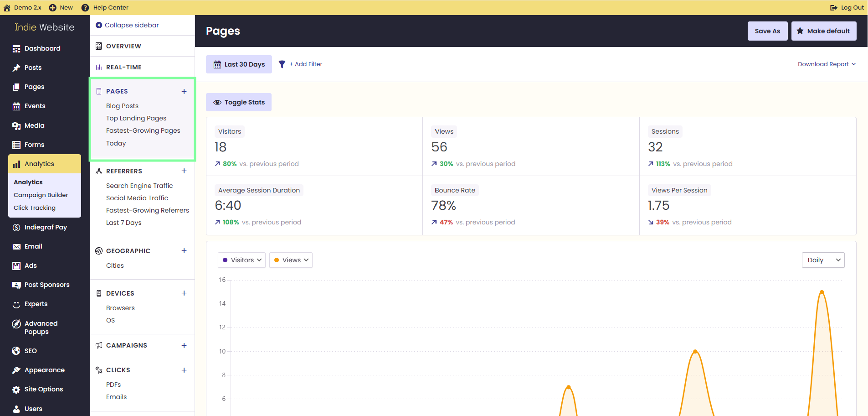Click the Save As button
This screenshot has height=416, width=868.
click(x=767, y=31)
